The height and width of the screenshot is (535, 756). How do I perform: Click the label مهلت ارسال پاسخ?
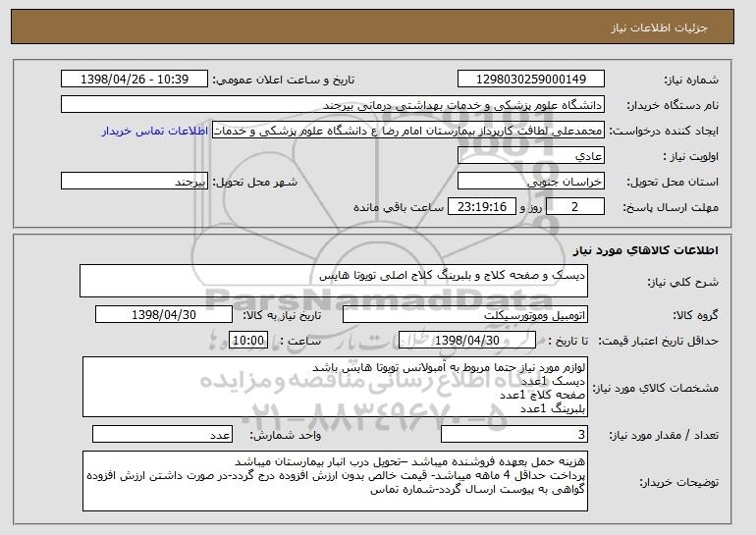click(x=671, y=208)
